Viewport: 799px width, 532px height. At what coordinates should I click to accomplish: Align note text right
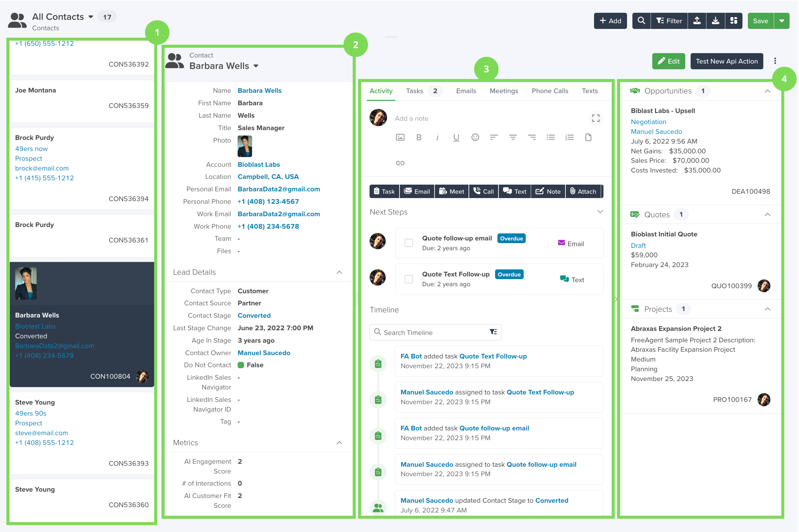(531, 138)
